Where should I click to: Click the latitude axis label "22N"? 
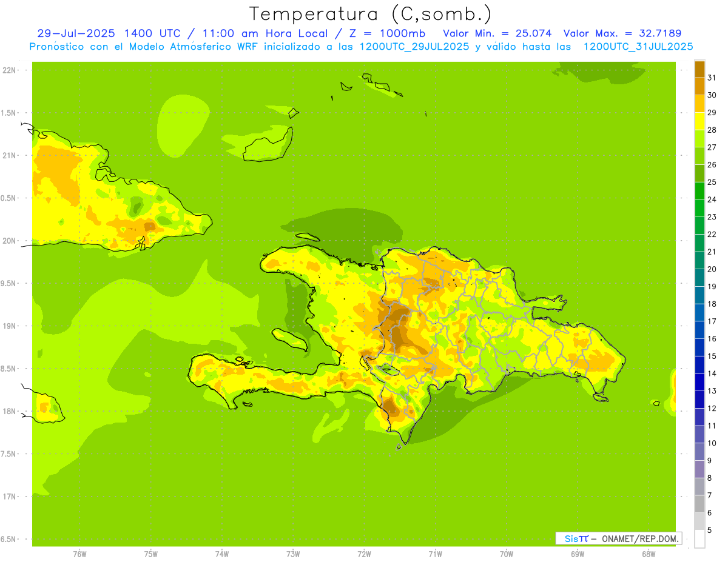click(9, 70)
